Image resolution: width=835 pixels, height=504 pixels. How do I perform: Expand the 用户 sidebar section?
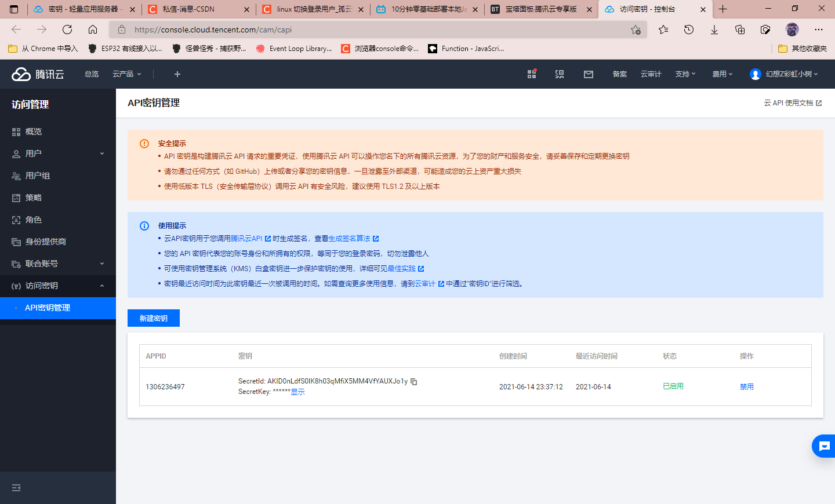[x=58, y=154]
